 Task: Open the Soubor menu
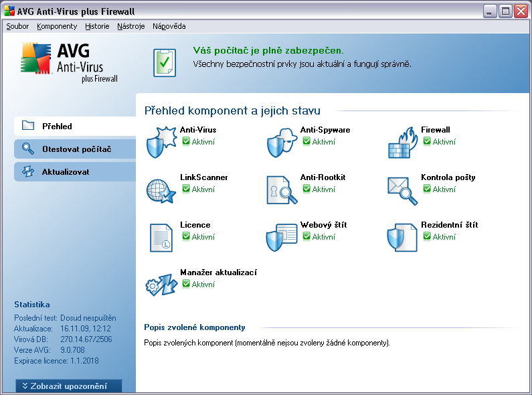17,26
